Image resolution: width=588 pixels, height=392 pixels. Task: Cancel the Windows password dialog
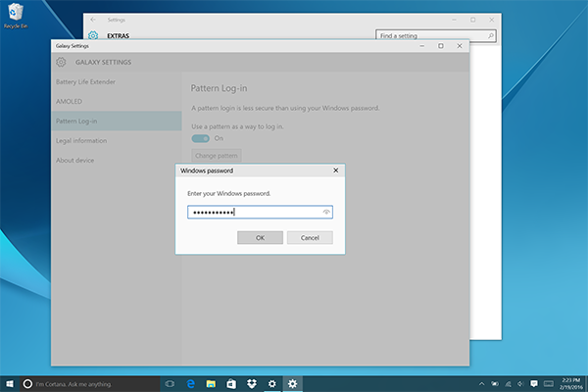[310, 237]
